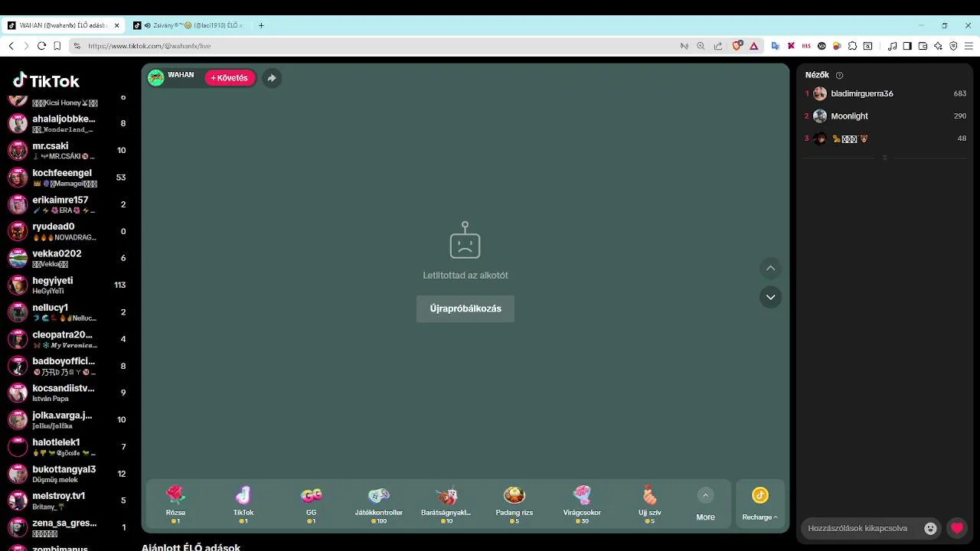Viewport: 980px width, 551px height.
Task: Click the Újrapróbálkozás retry button
Action: pos(465,308)
